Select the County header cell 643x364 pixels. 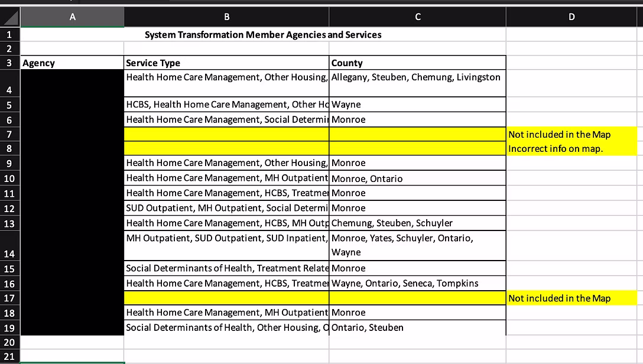[x=418, y=63]
